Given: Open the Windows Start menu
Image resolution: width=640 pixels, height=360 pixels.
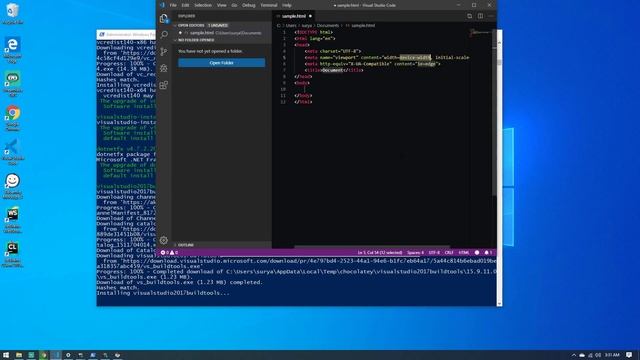Looking at the screenshot, I should tap(6, 355).
